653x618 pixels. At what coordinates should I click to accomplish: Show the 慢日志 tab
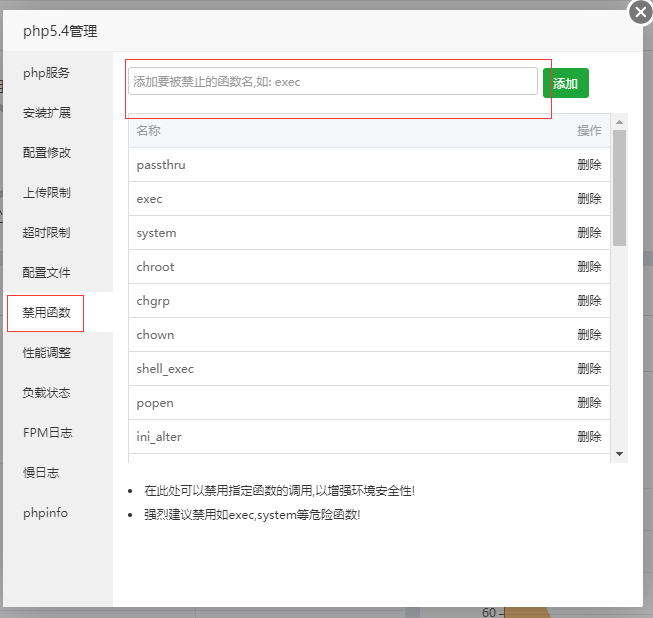click(41, 473)
